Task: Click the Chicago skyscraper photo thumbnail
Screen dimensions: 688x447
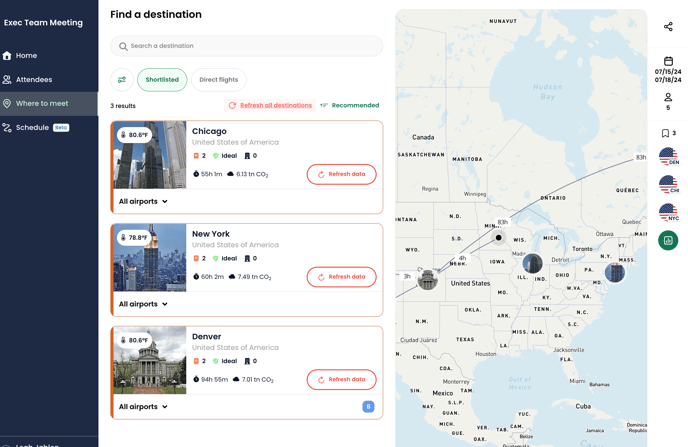Action: [150, 155]
